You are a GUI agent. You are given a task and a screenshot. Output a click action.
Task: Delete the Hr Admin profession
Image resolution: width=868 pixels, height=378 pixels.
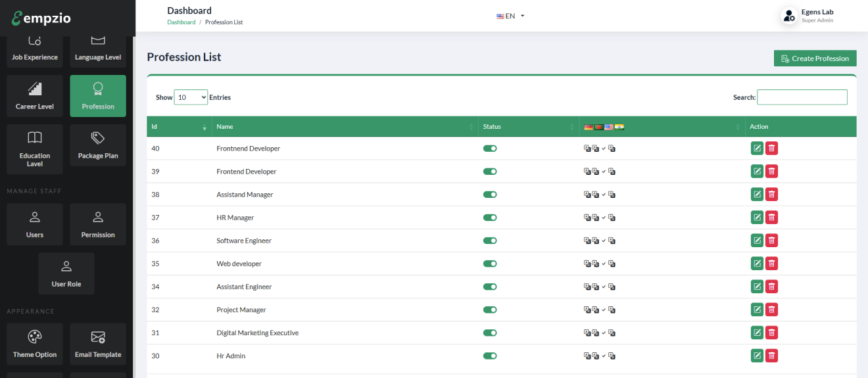click(x=772, y=356)
